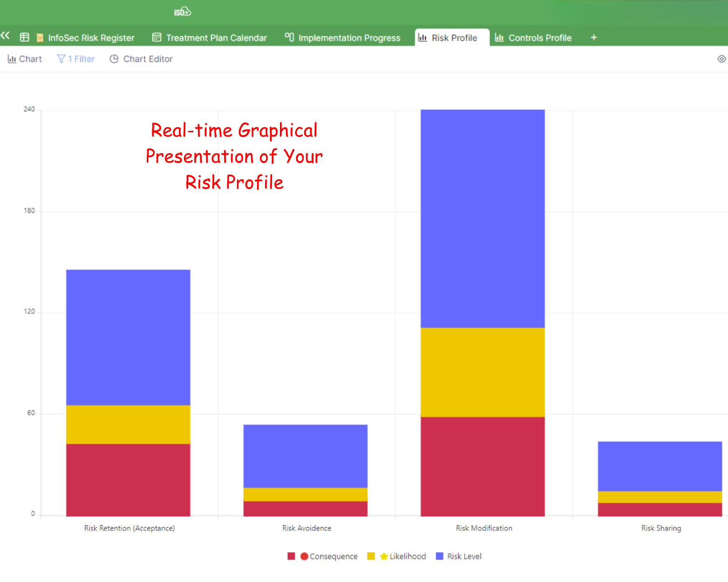Open the InfoSec Risk Register tab
Viewport: 728px width, 582px height.
(91, 38)
